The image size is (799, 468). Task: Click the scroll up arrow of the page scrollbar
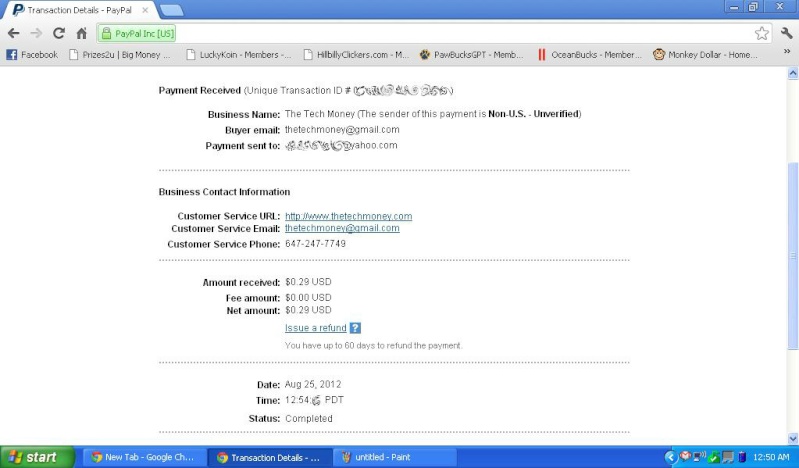(793, 73)
